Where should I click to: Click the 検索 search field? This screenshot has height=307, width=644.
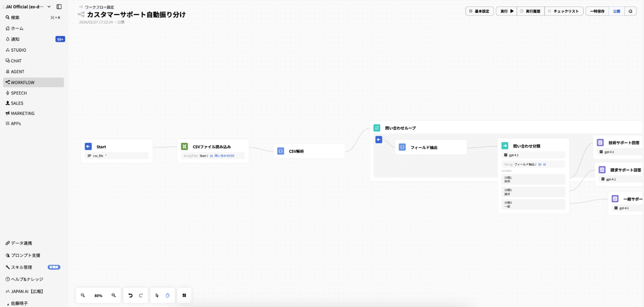[15, 18]
